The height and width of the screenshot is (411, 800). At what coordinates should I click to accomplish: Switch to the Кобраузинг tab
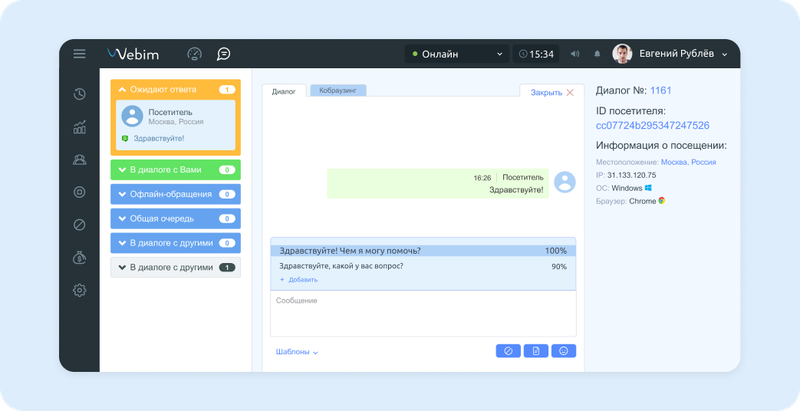click(338, 91)
